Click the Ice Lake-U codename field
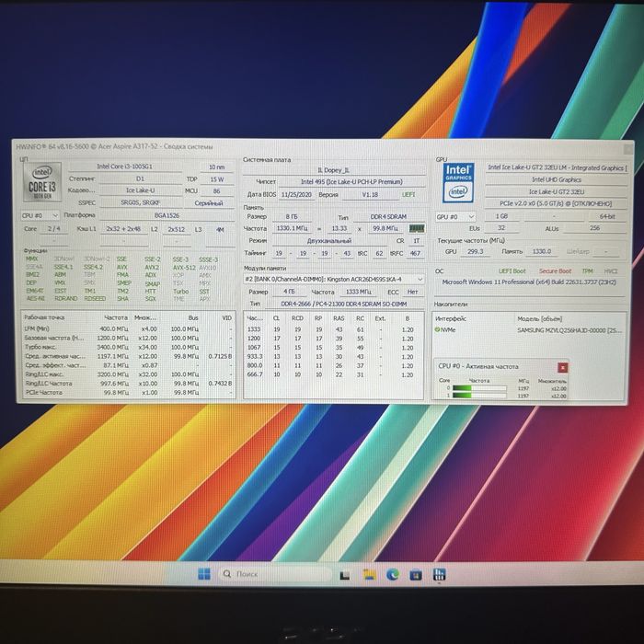The image size is (644, 644). (140, 190)
